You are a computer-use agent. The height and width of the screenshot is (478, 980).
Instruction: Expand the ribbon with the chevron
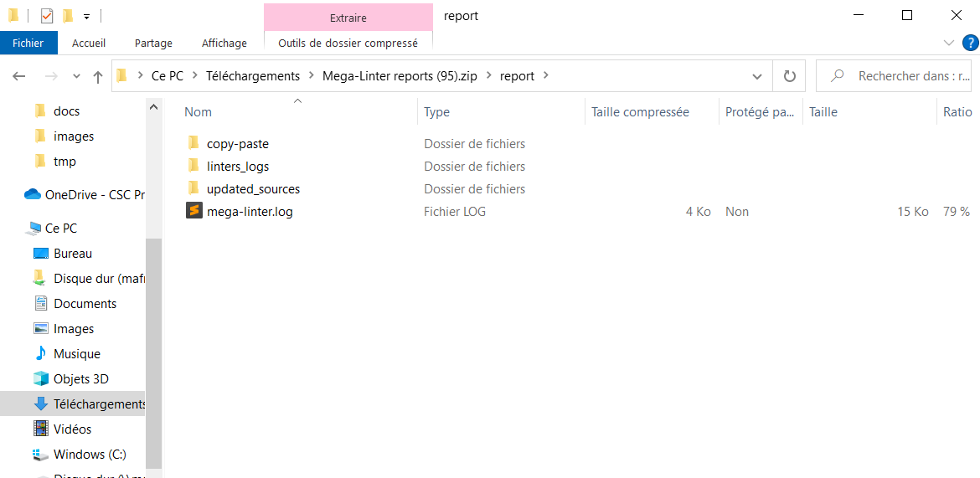948,43
